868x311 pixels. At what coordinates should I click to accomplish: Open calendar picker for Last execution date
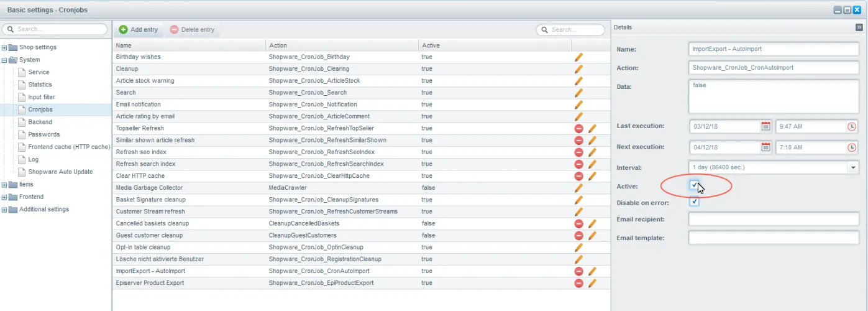[x=766, y=126]
